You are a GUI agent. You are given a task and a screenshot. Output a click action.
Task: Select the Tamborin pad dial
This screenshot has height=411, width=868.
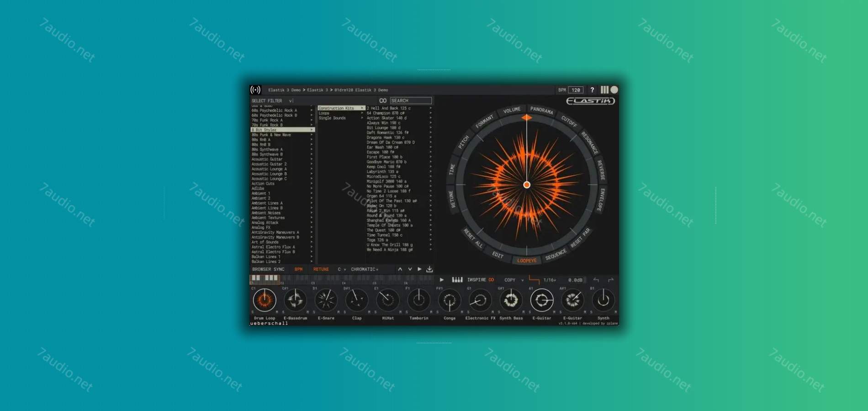coord(418,300)
